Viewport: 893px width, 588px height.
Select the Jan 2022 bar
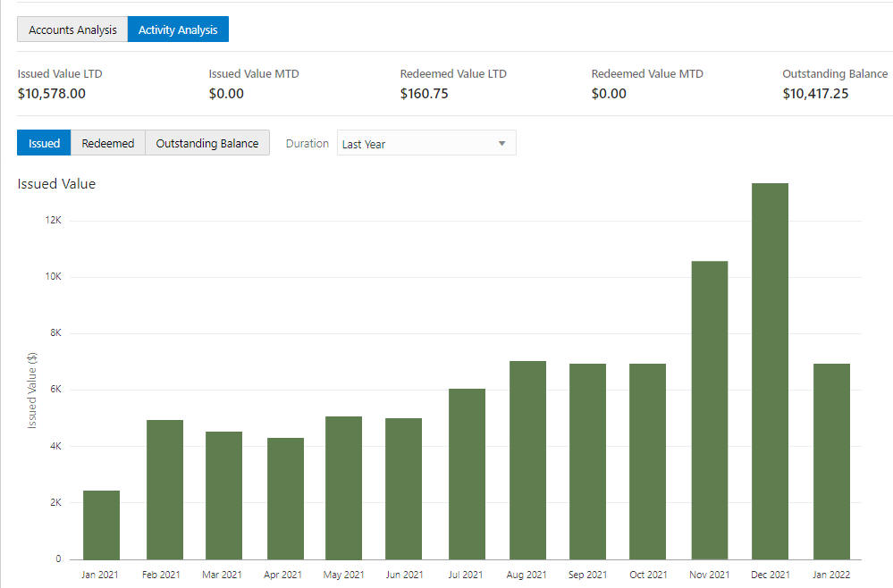click(831, 462)
